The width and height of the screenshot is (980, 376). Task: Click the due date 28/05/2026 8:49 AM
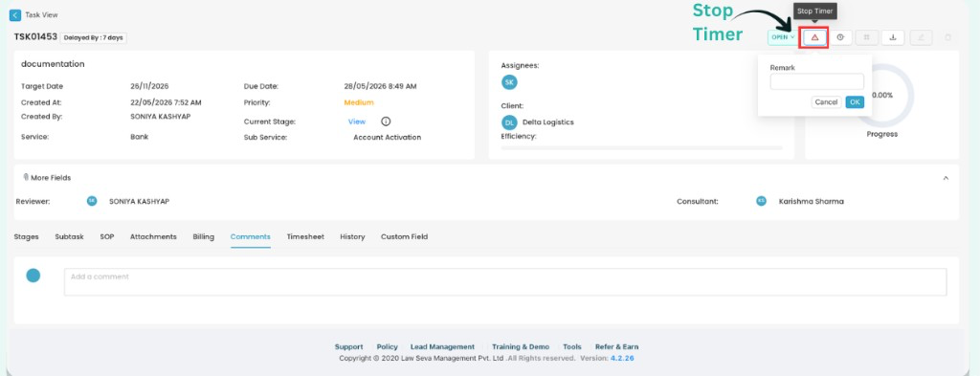(380, 87)
